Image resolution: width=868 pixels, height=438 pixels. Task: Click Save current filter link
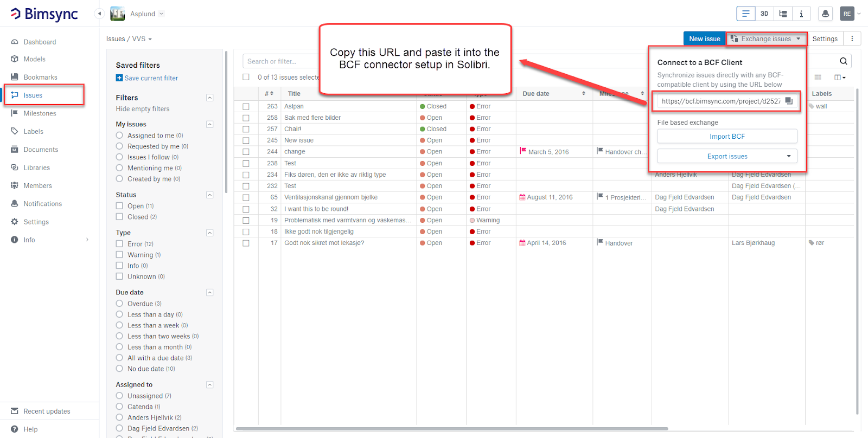[x=147, y=78]
